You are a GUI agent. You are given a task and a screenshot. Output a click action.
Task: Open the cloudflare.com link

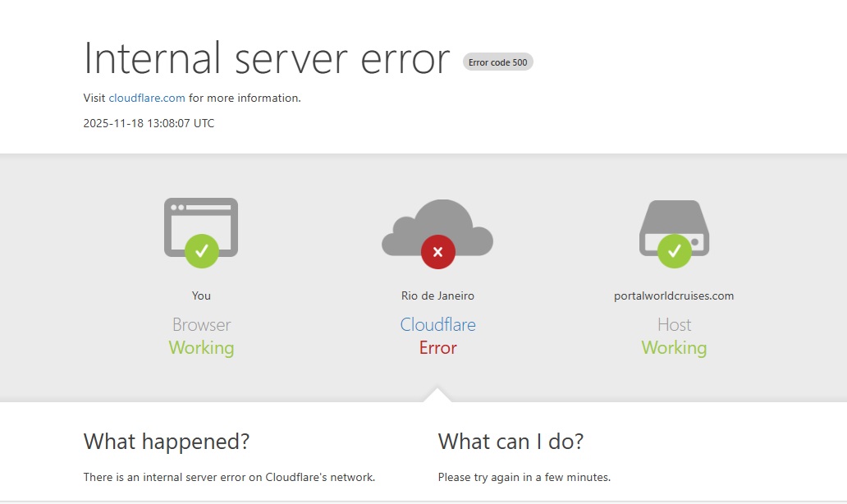pos(147,98)
